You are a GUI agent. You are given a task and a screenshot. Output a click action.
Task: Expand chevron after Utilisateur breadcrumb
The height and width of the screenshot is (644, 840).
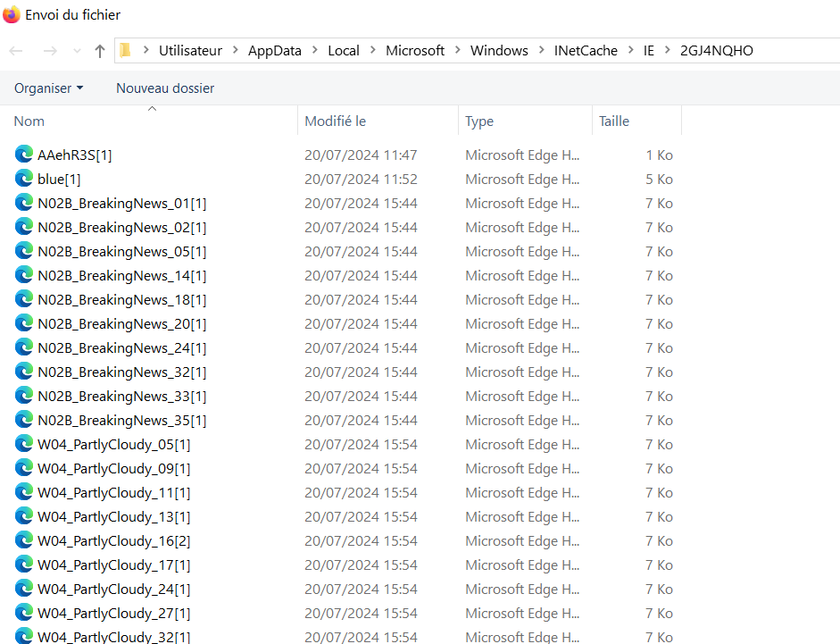(235, 50)
